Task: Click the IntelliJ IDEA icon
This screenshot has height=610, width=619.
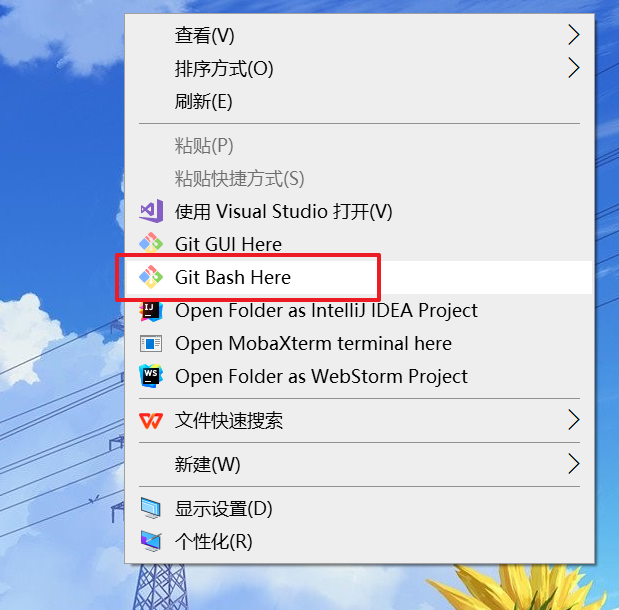Action: 151,311
